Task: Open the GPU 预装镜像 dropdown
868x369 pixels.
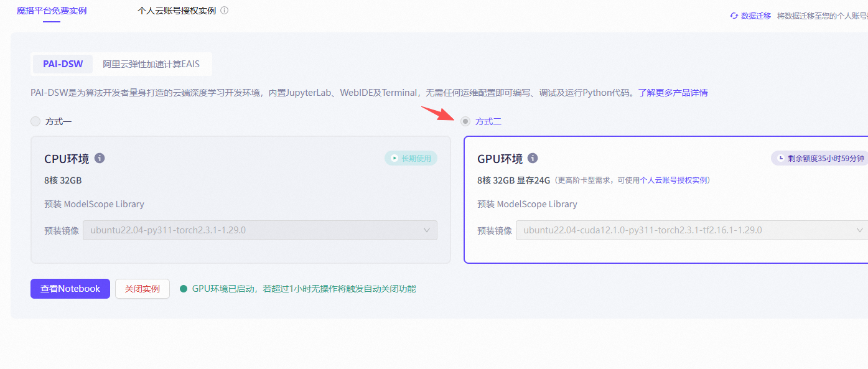Action: coord(692,230)
